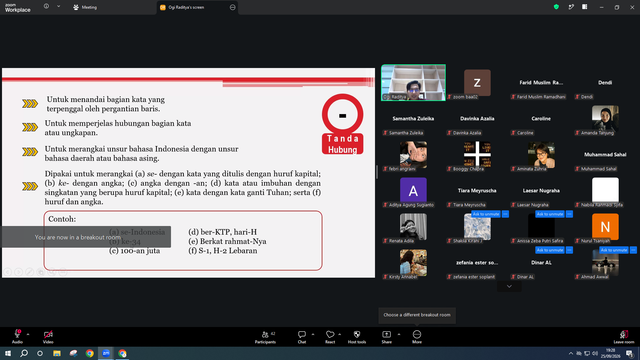Click the system tray volume icon
This screenshot has width=640, height=360.
coord(595,353)
